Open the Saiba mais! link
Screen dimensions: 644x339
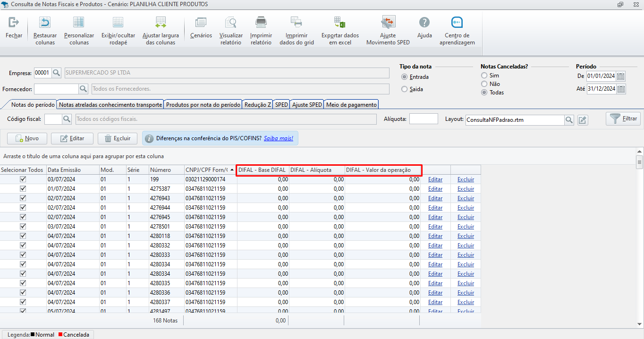click(x=279, y=138)
